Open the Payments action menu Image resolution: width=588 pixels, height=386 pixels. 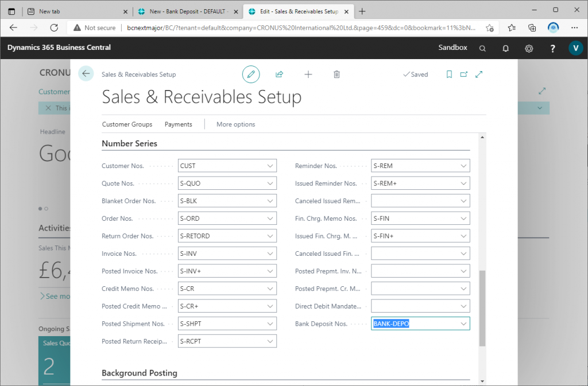click(178, 124)
